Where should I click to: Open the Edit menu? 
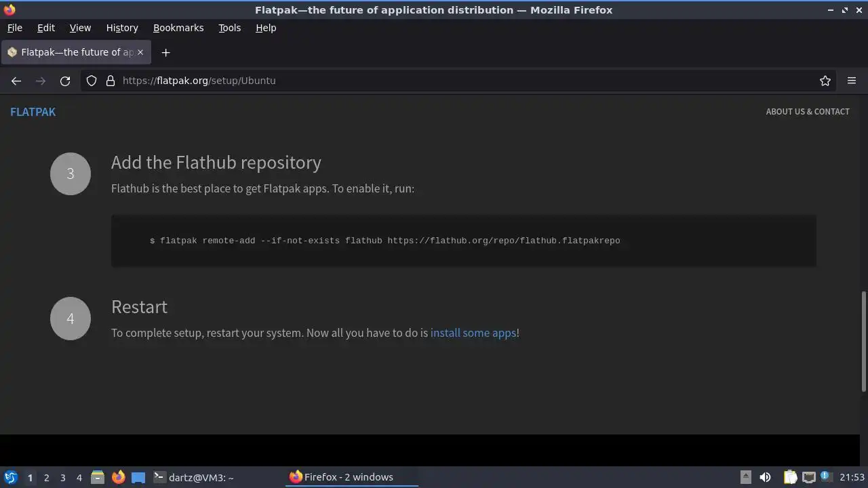point(46,28)
